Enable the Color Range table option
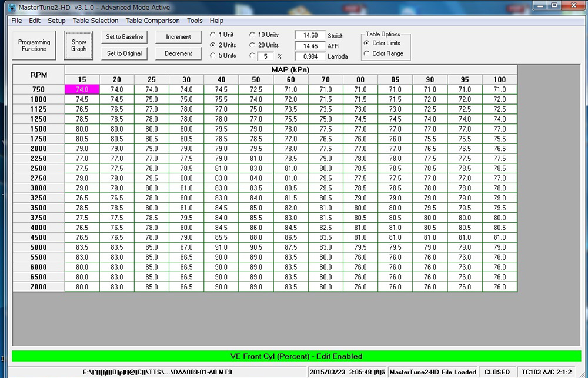This screenshot has height=378, width=588. 367,53
